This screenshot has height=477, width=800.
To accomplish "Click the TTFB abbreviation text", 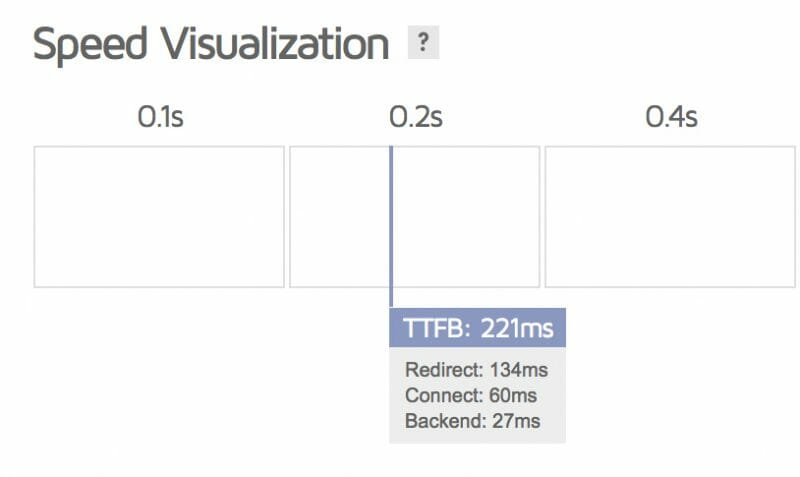I will (x=436, y=327).
